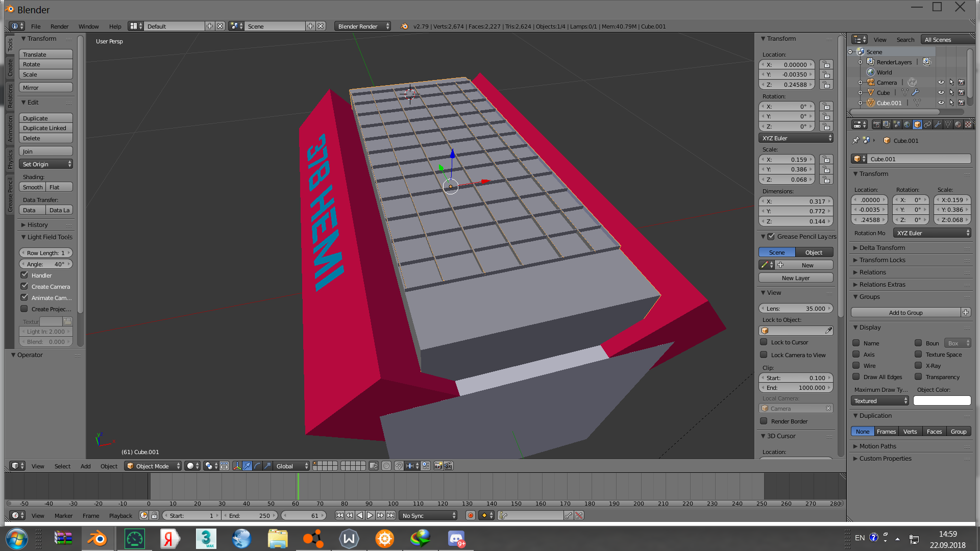Open the World properties tab icon
The height and width of the screenshot is (551, 980).
(907, 124)
